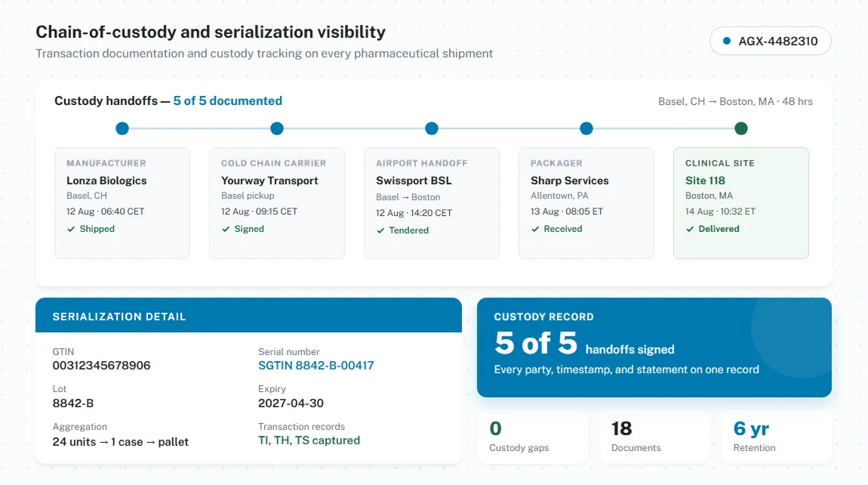Click the '5 of 5 documented' link text
Viewport: 868px width, 485px height.
pyautogui.click(x=227, y=101)
